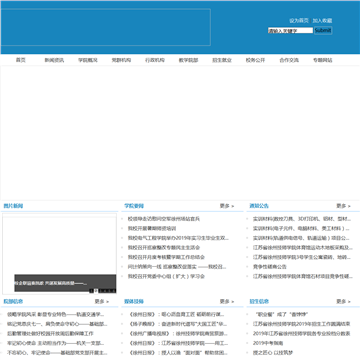Open notice on 数控刀具、3D打印机 materials
360x360 pixels.
tap(302, 219)
